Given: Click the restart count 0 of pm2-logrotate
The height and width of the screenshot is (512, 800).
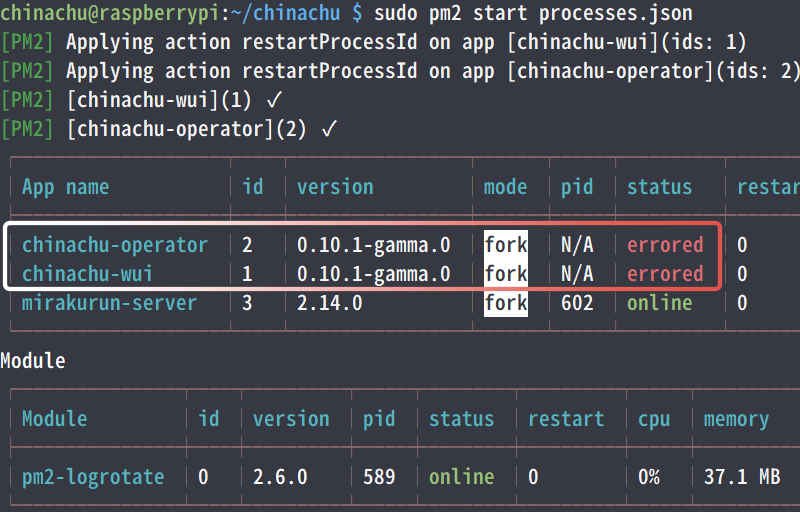Looking at the screenshot, I should pos(533,477).
